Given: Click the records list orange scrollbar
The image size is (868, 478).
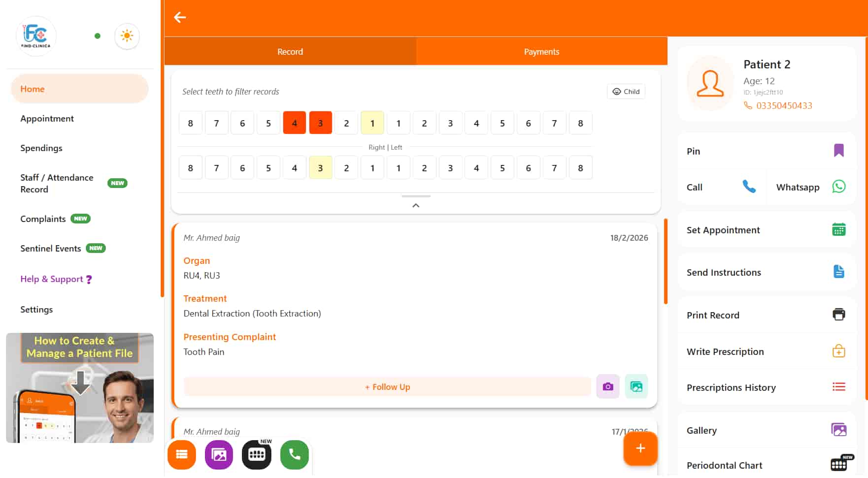Looking at the screenshot, I should click(x=666, y=261).
